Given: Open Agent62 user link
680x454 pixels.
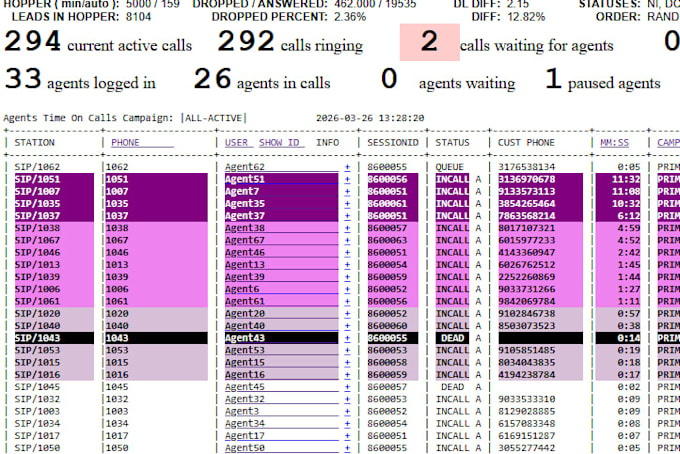Looking at the screenshot, I should coord(281,167).
